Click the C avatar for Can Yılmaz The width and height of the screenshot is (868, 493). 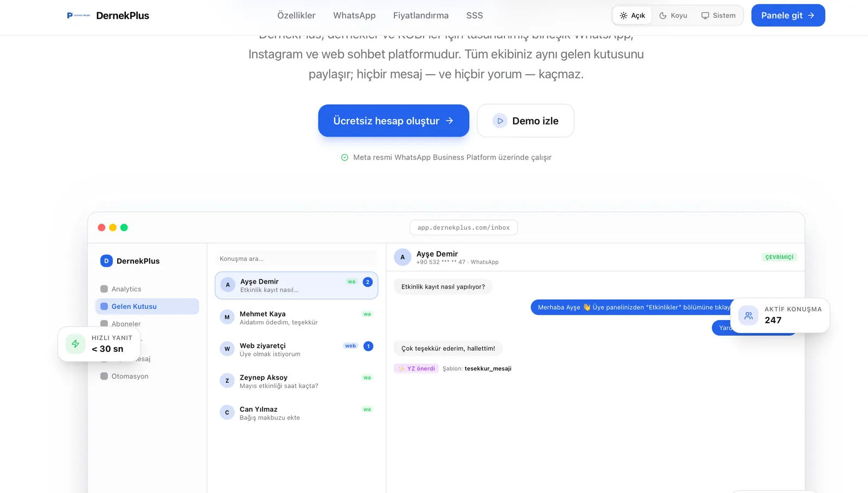point(227,413)
